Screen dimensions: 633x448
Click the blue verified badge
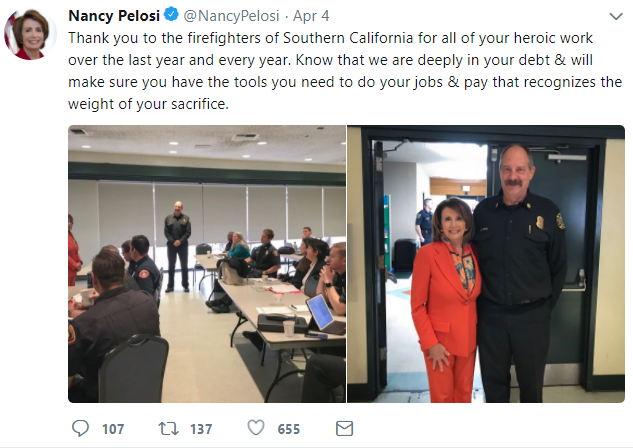coord(173,16)
